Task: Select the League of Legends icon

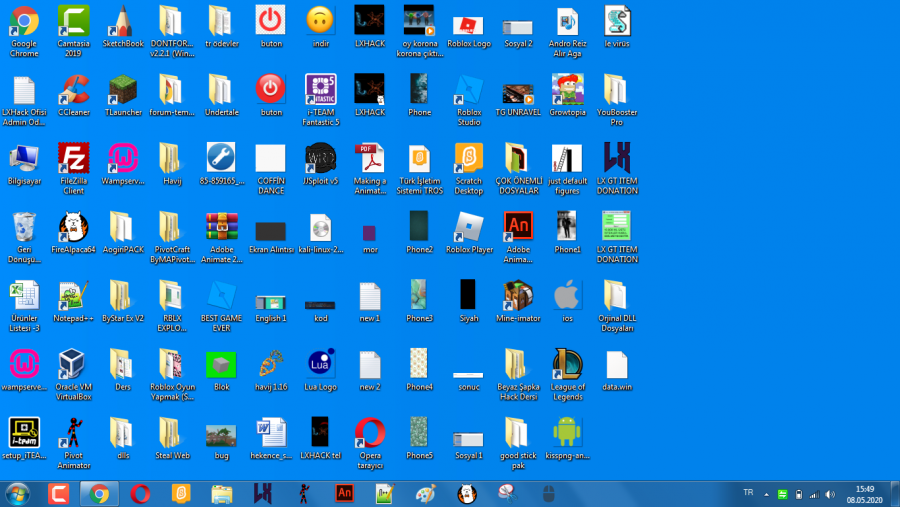Action: coord(567,364)
